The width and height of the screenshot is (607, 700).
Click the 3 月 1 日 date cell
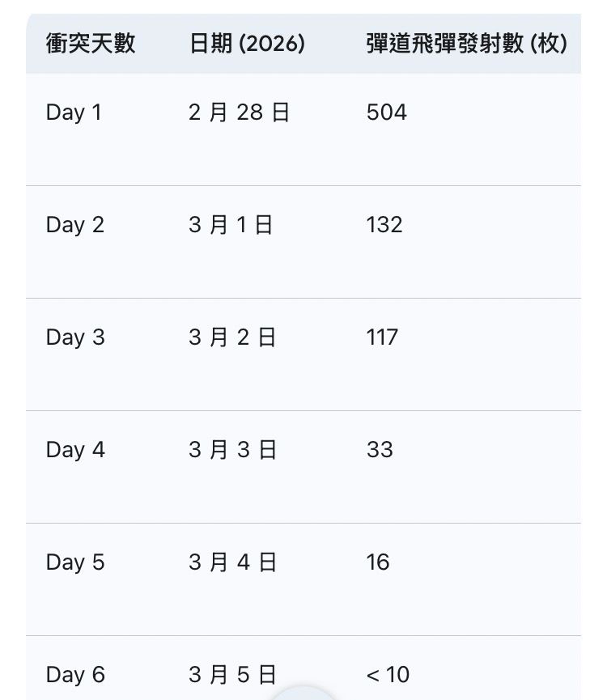(x=231, y=225)
